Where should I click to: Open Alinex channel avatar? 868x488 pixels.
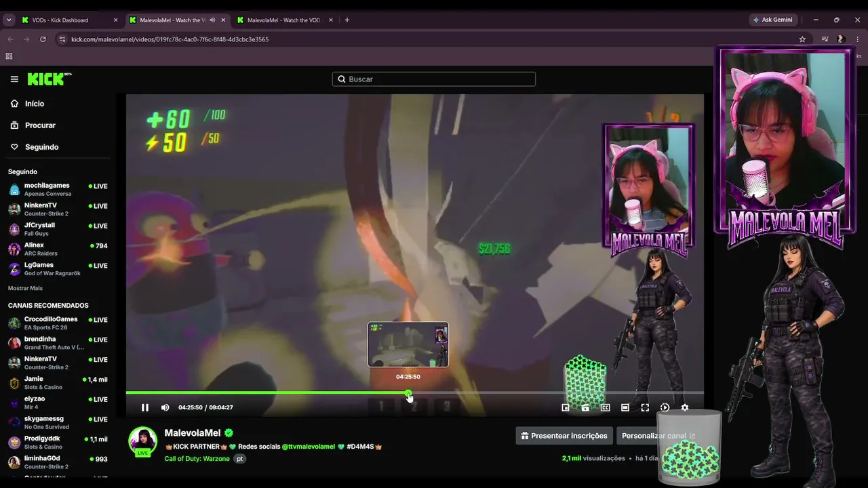(x=14, y=249)
